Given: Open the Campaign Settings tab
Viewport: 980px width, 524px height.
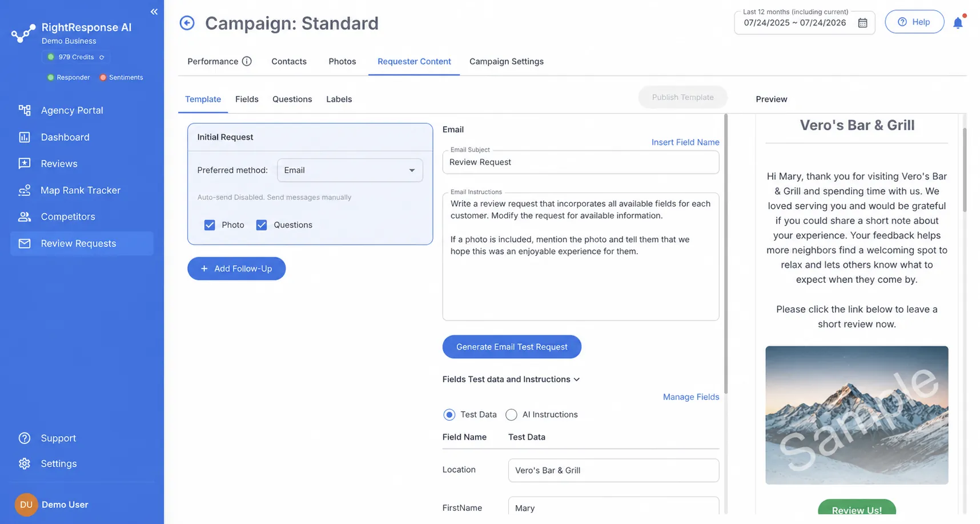Looking at the screenshot, I should pyautogui.click(x=507, y=61).
